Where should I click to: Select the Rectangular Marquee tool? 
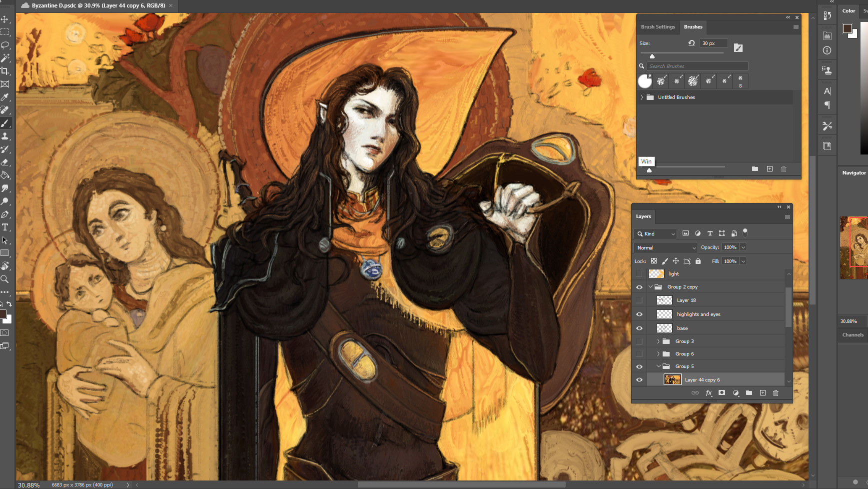coord(5,32)
